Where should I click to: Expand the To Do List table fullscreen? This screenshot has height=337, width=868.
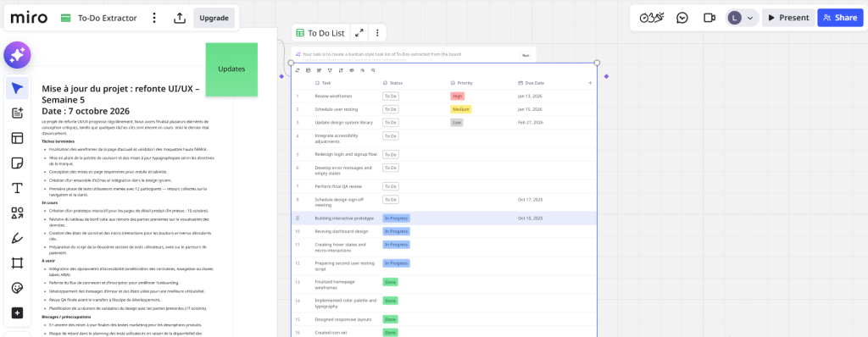pos(359,33)
